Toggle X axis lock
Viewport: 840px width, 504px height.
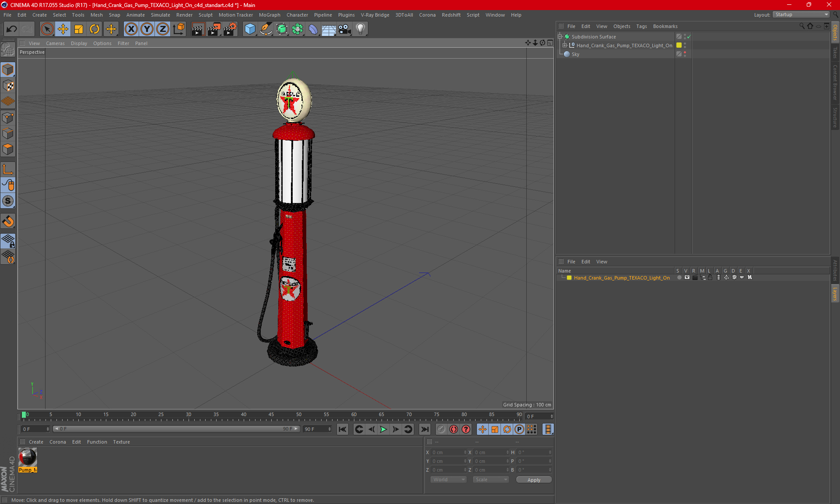(131, 29)
